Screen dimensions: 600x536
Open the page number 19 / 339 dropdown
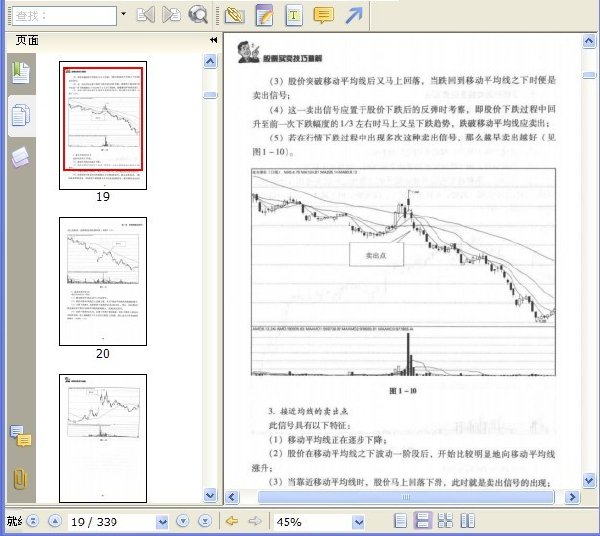point(162,522)
